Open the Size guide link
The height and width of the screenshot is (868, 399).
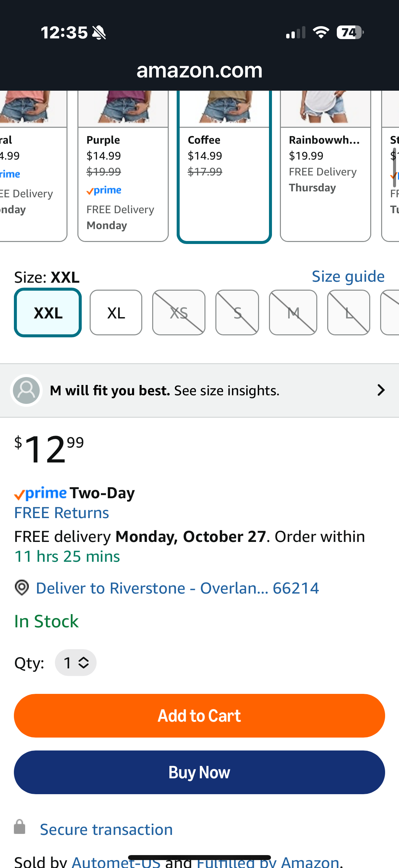click(348, 276)
